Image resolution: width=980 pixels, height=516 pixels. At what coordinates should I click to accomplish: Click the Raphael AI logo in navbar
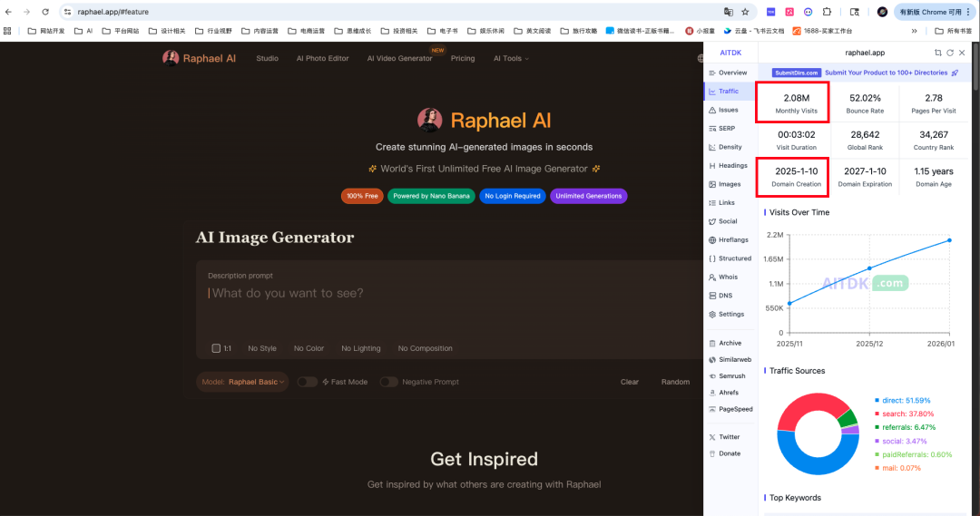[x=199, y=58]
